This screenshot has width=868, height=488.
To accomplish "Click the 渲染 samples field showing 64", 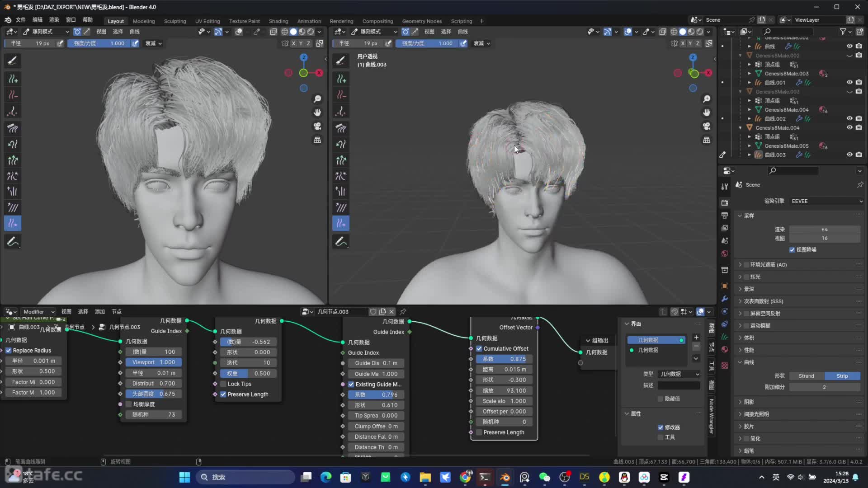I will click(825, 230).
